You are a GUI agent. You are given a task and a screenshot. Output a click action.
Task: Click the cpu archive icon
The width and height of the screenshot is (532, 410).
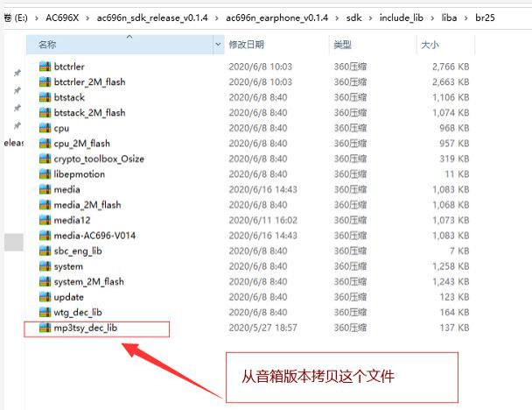click(45, 128)
